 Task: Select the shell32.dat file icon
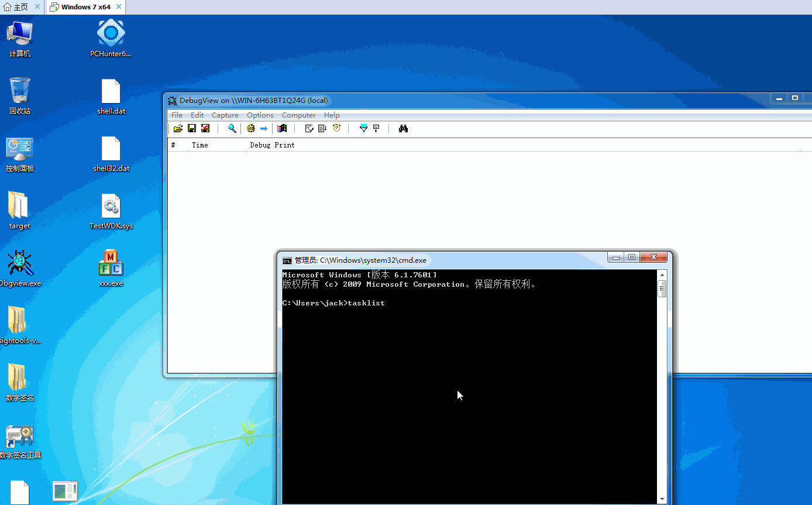[x=111, y=154]
